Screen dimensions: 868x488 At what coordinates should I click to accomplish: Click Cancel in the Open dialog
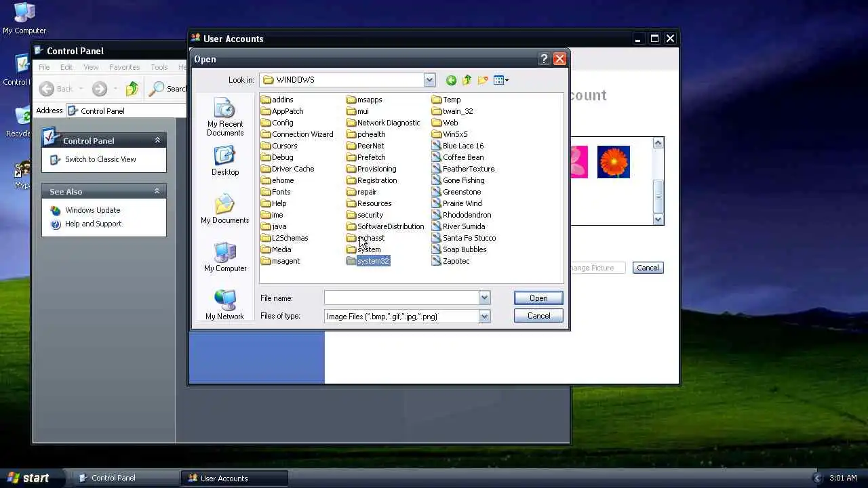click(538, 316)
